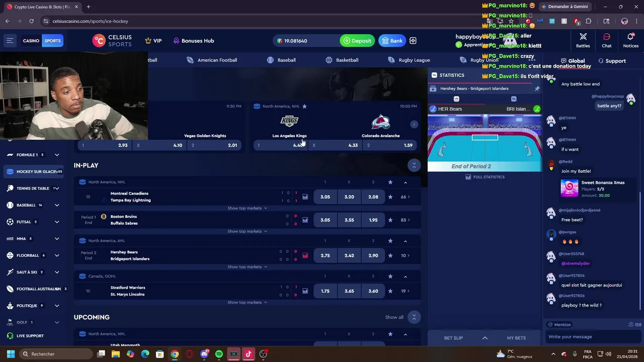Image resolution: width=644 pixels, height=362 pixels.
Task: Favorite the Kings vs Avalanche NHL card
Action: (304, 106)
